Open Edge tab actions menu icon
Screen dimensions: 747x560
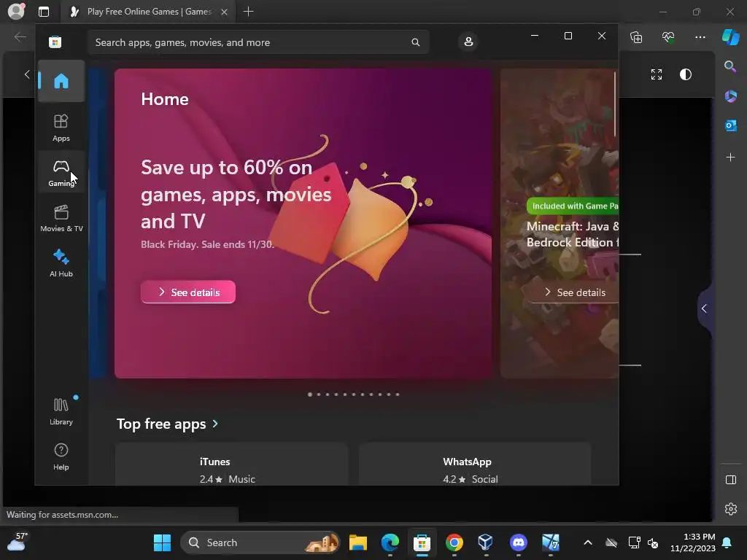(x=44, y=12)
